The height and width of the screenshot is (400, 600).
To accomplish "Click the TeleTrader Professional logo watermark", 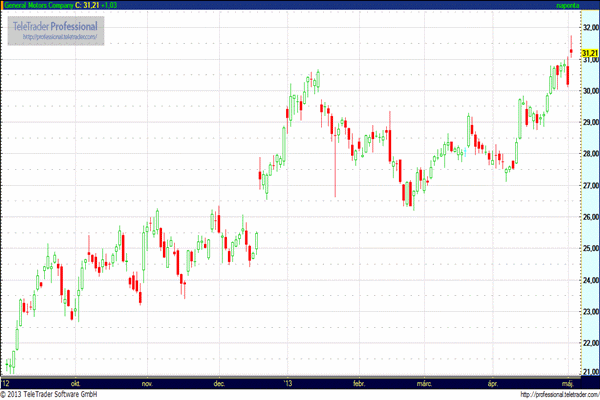I will click(55, 24).
